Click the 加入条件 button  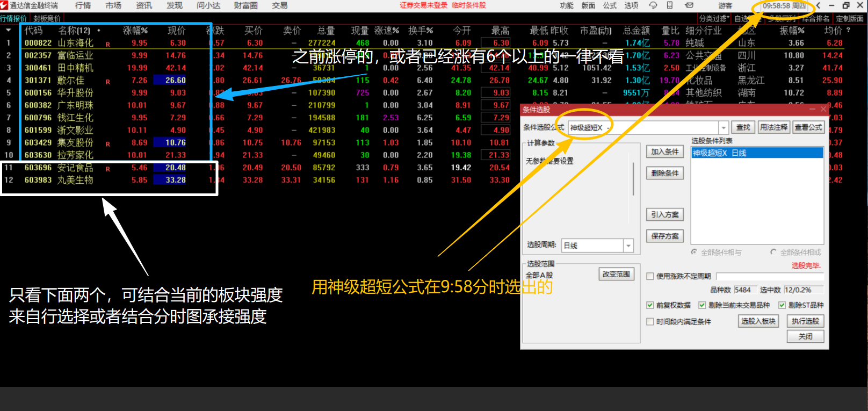[665, 152]
